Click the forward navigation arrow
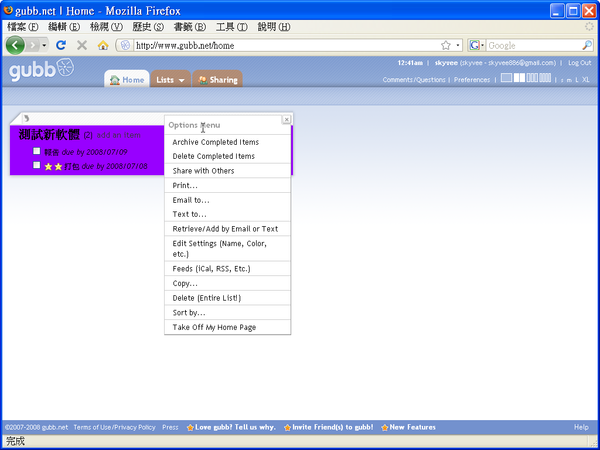Image resolution: width=600 pixels, height=450 pixels. (x=33, y=46)
